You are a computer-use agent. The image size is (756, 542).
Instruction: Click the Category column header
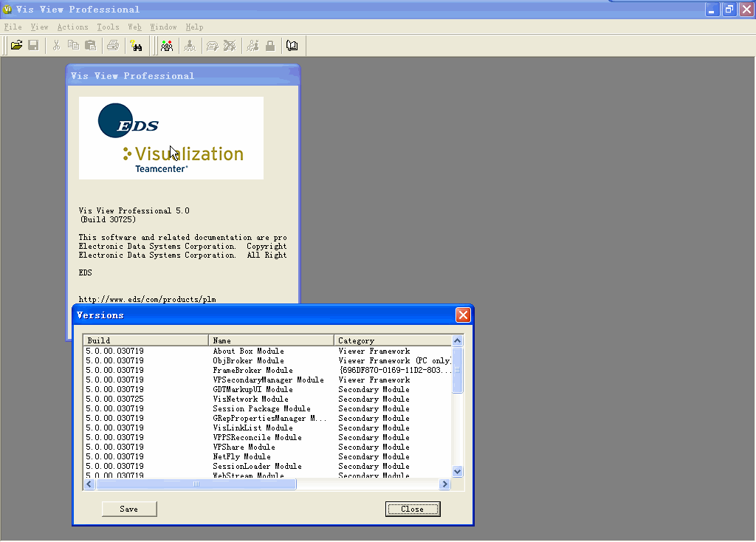(x=393, y=340)
